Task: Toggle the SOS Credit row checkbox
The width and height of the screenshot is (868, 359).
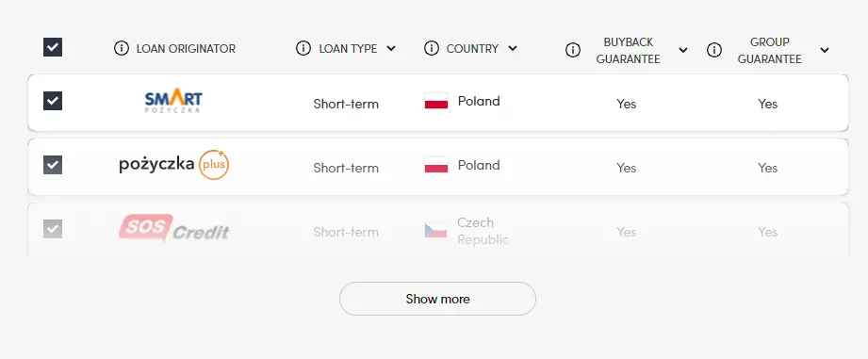Action: pos(53,228)
